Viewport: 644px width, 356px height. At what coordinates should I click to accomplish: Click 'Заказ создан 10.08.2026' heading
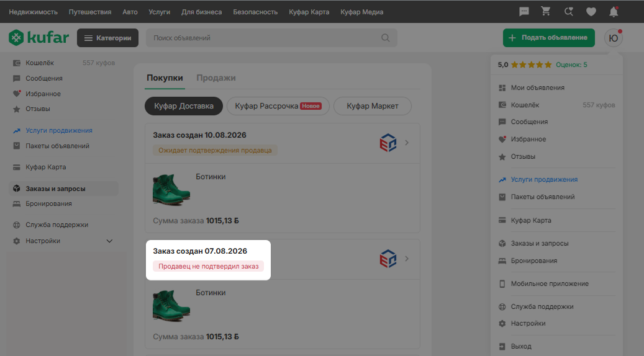(199, 135)
